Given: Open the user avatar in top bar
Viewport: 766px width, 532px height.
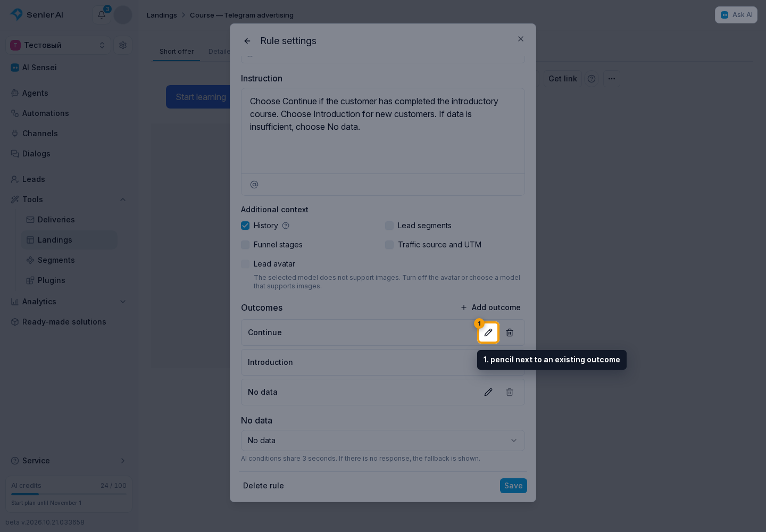Looking at the screenshot, I should [x=123, y=15].
